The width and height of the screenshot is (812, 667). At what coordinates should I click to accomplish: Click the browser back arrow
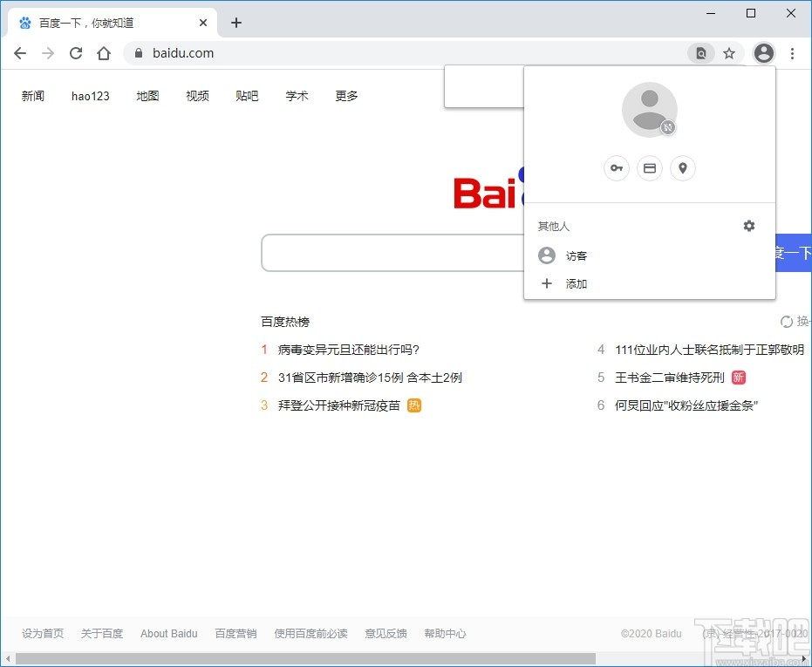(20, 53)
